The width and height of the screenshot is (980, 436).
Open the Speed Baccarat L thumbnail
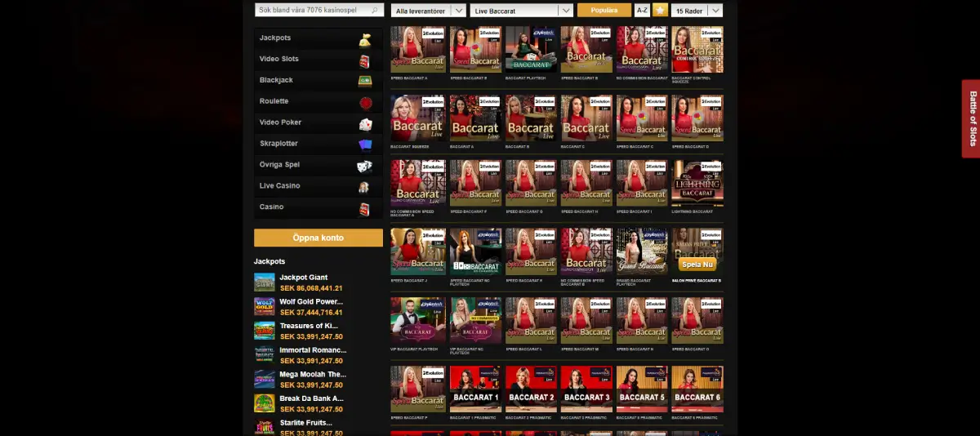[531, 321]
